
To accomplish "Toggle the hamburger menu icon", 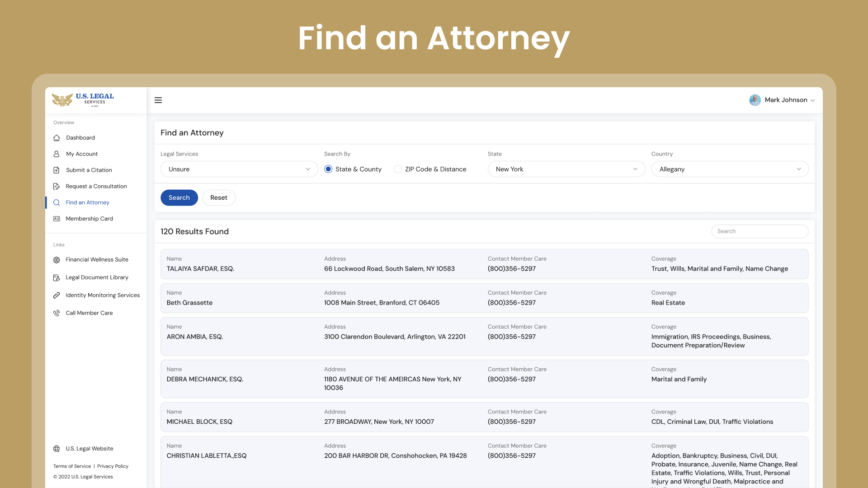I will pos(158,100).
